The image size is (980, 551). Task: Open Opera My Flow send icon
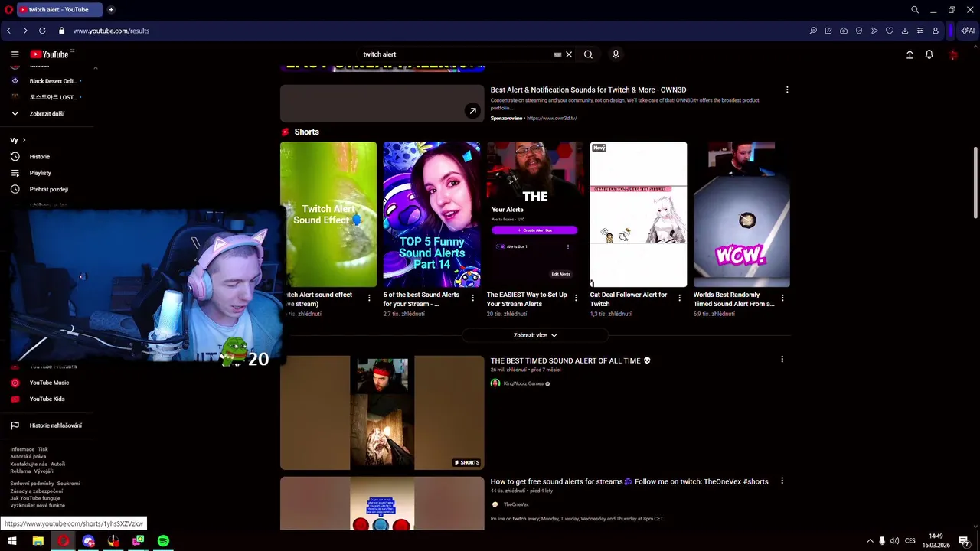tap(874, 31)
